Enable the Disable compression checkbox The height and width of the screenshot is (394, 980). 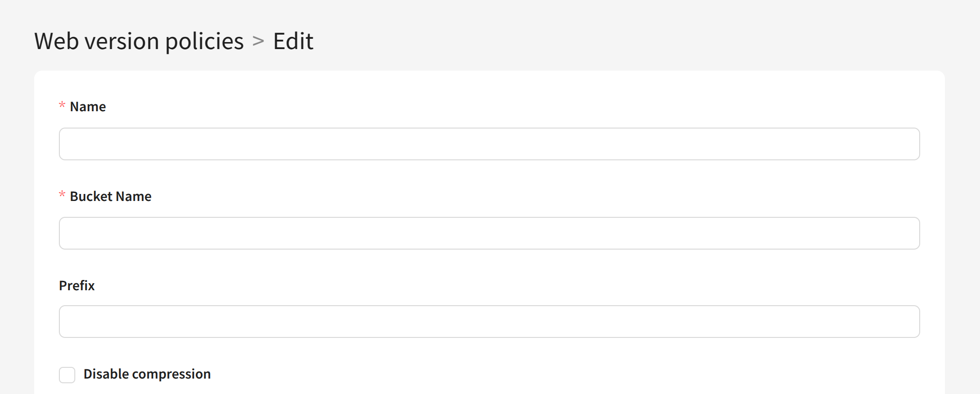pos(67,375)
